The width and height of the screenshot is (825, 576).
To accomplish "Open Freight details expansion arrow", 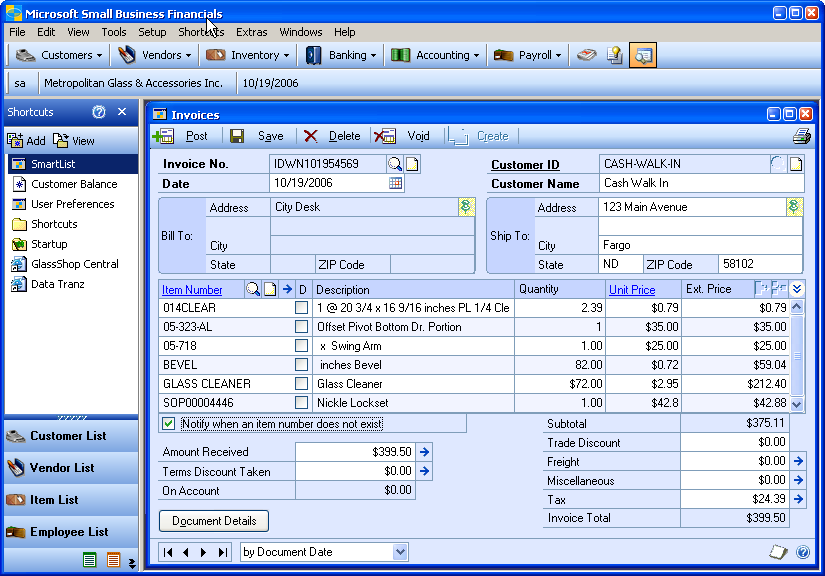I will pyautogui.click(x=798, y=461).
